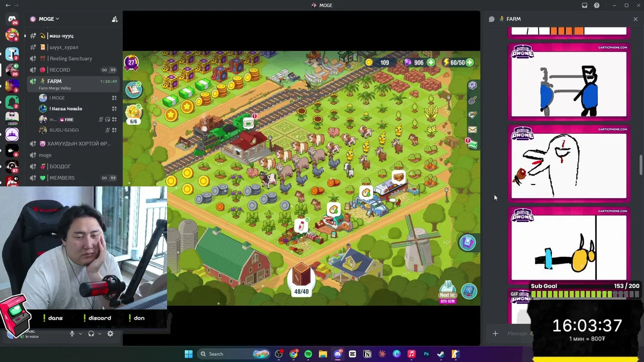Open Discord help icon in title bar

click(597, 6)
